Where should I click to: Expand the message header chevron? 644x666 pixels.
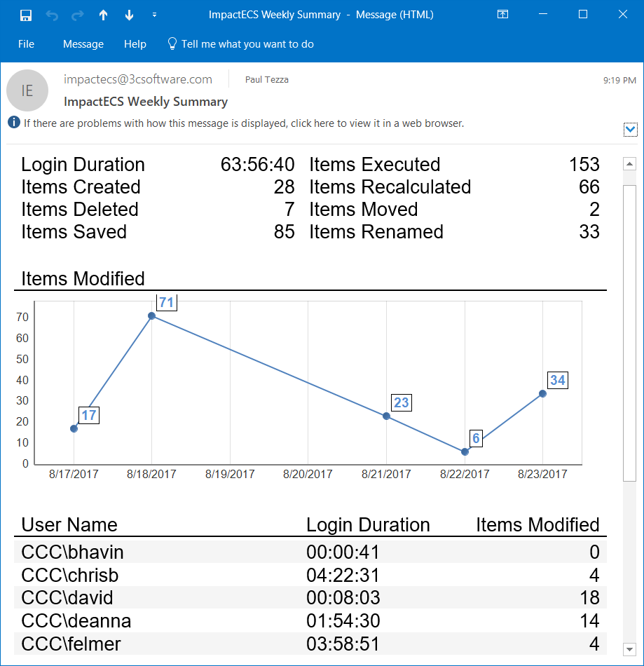(631, 129)
